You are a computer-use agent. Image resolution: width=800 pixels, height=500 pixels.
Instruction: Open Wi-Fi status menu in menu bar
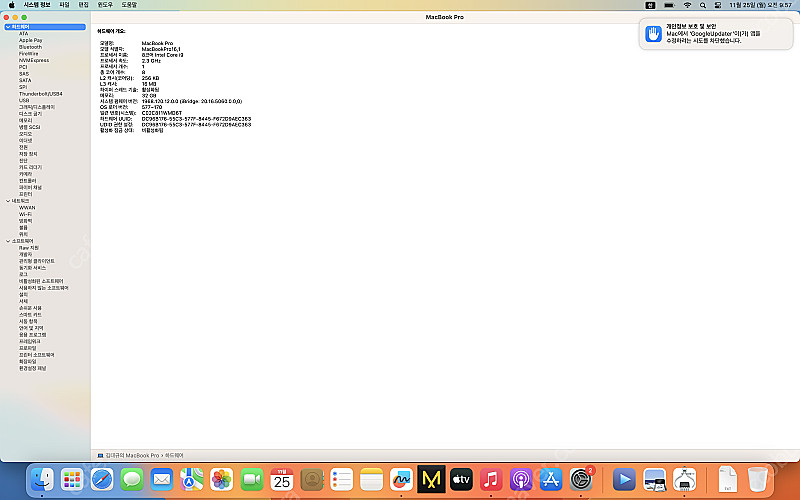(x=687, y=5)
